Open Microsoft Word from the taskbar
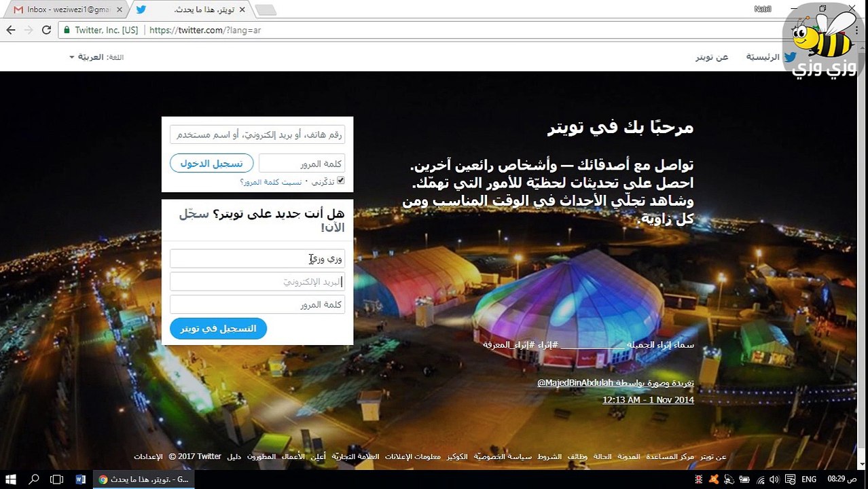 coord(80,479)
